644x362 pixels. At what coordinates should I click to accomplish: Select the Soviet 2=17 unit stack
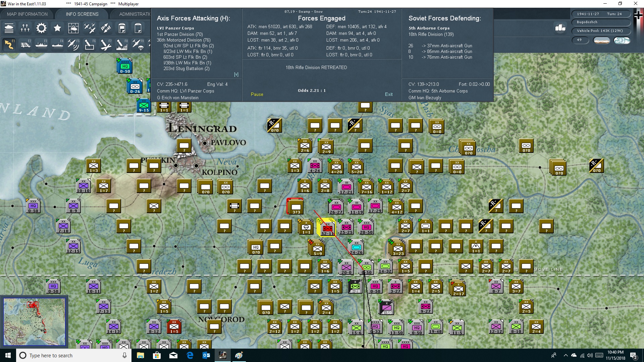pyautogui.click(x=458, y=288)
